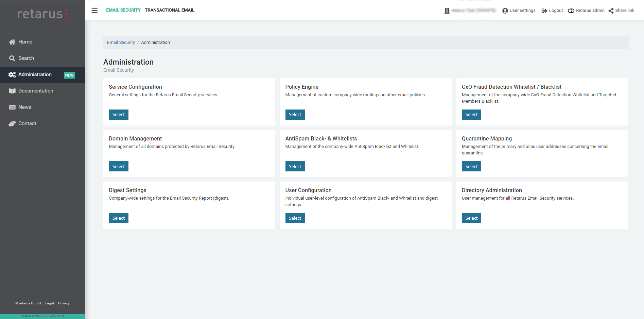The height and width of the screenshot is (319, 644).
Task: Open Contact in the sidebar
Action: click(42, 123)
